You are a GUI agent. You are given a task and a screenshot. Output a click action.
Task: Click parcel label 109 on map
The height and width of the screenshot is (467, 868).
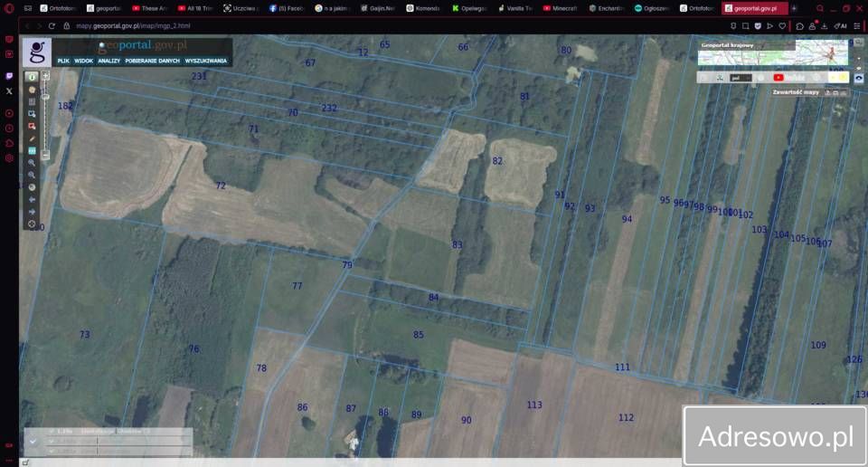click(818, 345)
